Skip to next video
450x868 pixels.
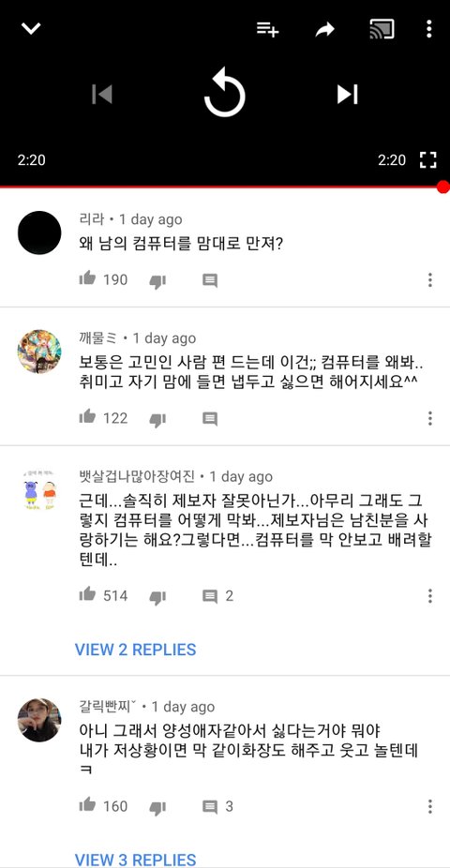(348, 94)
